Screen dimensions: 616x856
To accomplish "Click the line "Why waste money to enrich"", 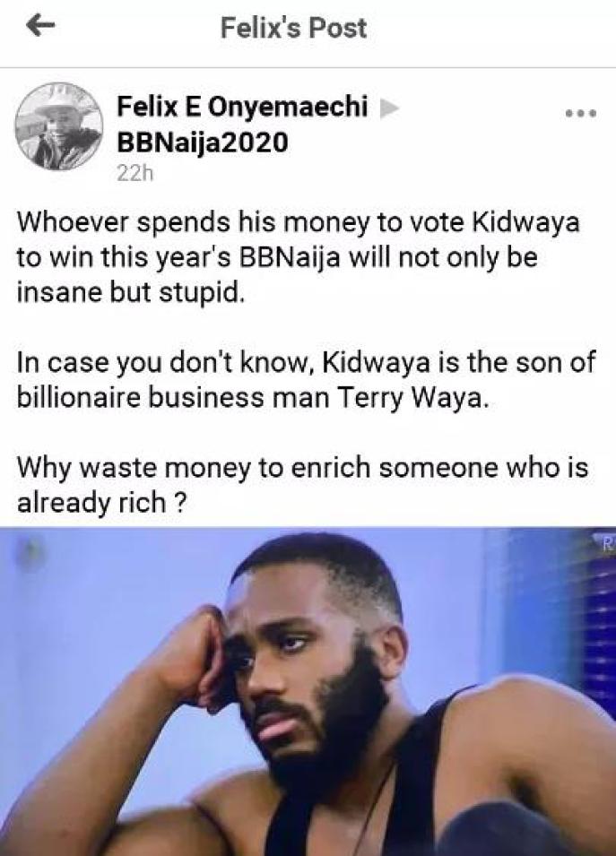I will 302,469.
